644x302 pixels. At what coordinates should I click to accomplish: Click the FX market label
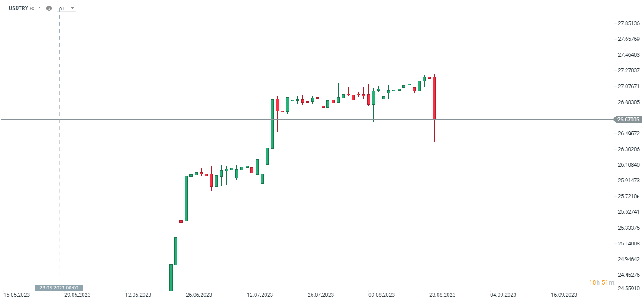[32, 8]
